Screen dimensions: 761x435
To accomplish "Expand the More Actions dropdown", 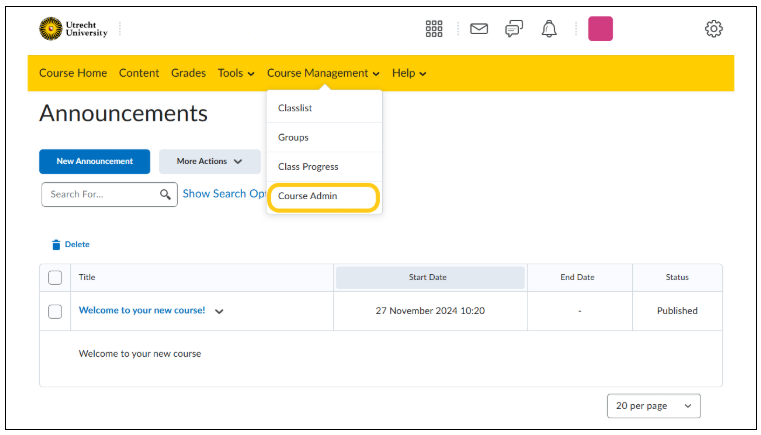I will [x=210, y=162].
